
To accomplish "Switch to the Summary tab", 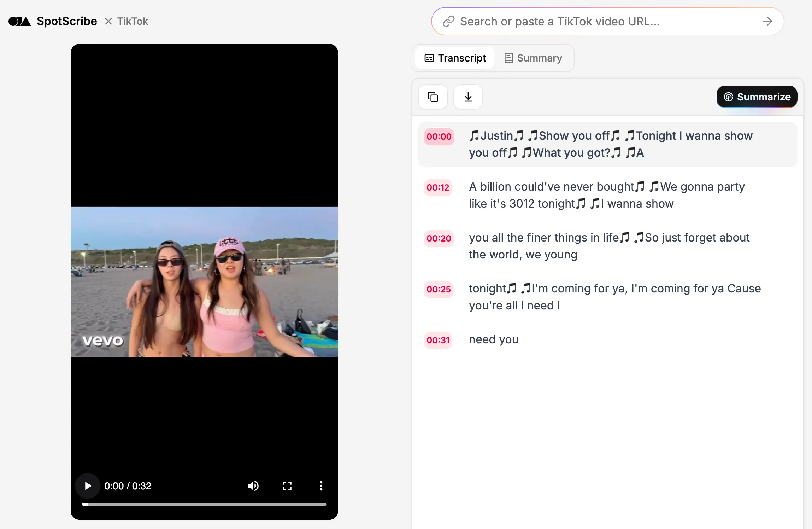I will pos(533,58).
